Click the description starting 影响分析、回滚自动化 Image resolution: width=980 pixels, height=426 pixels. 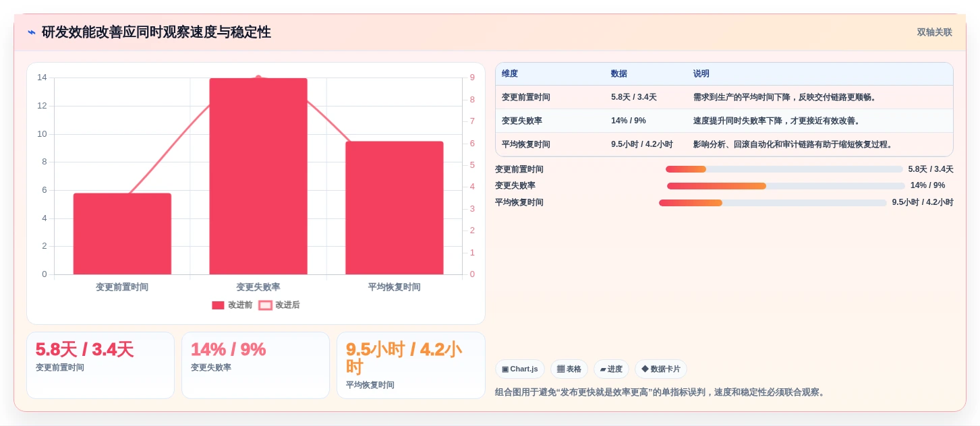click(x=794, y=145)
